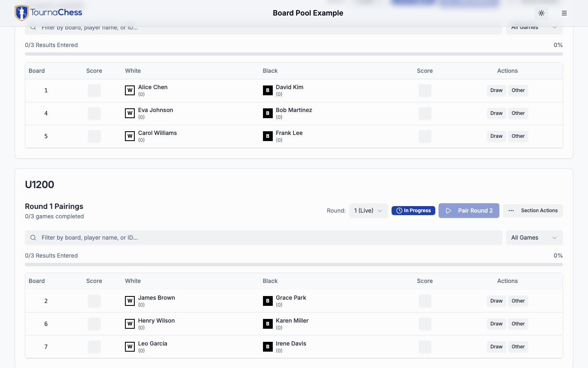Click the white piece icon beside James Brown

pyautogui.click(x=130, y=301)
